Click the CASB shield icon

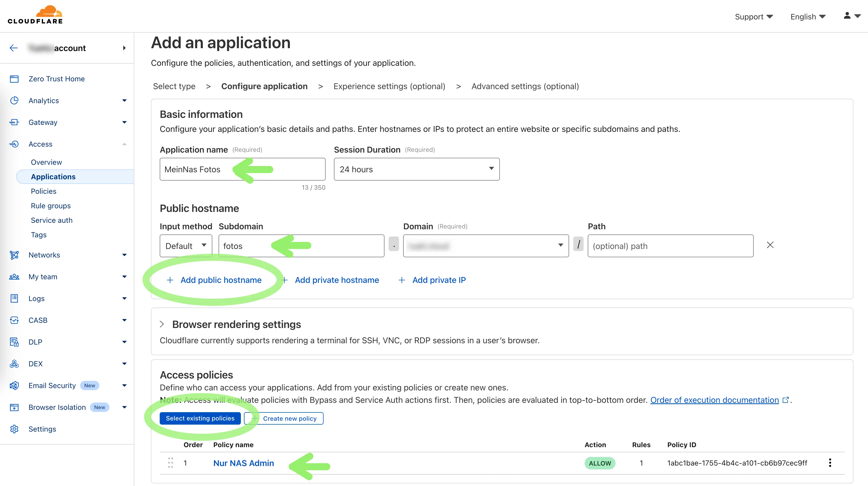14,320
